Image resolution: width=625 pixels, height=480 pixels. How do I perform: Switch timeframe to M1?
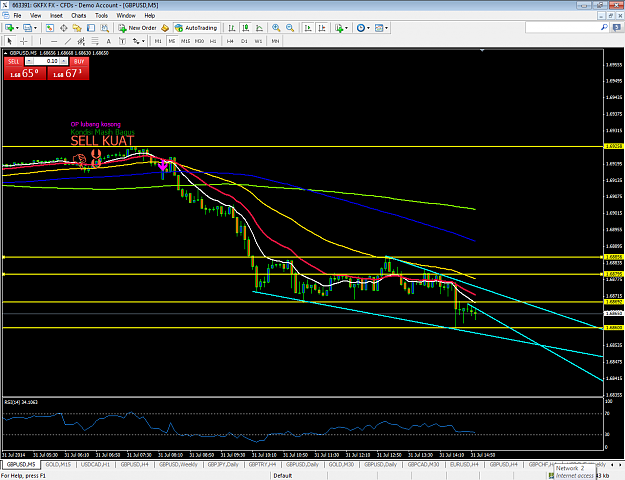pos(158,41)
